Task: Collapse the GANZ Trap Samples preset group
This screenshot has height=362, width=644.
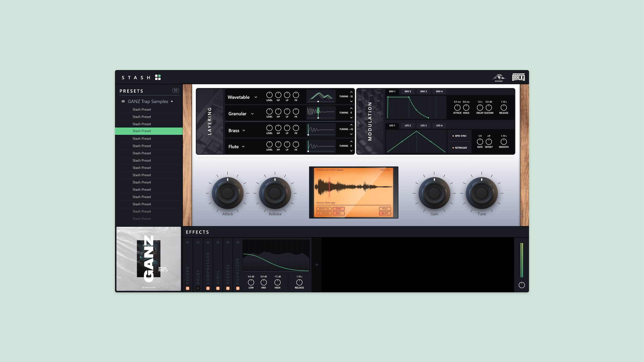Action: coord(172,101)
